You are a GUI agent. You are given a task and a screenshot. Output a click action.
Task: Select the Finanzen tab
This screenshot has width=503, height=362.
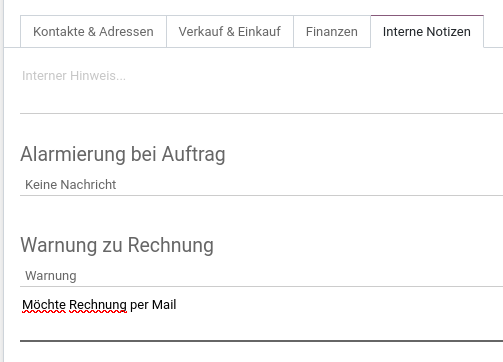pos(332,32)
